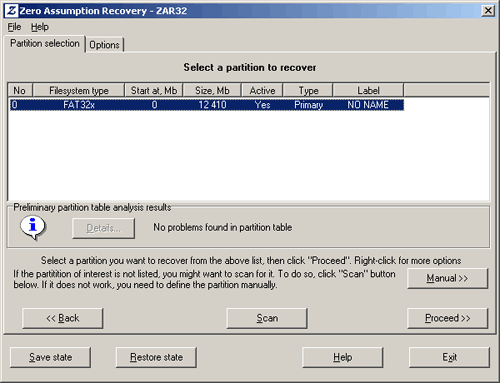This screenshot has height=383, width=500.
Task: Click the Save state button
Action: (50, 357)
